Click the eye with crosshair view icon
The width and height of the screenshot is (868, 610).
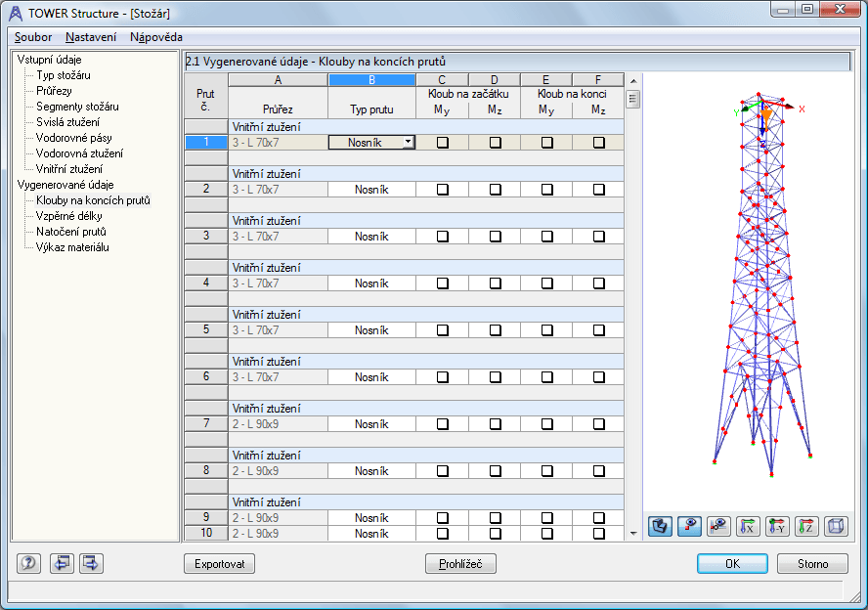(717, 526)
